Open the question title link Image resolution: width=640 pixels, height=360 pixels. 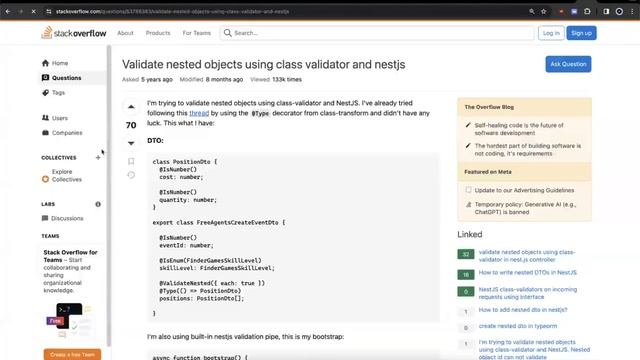point(264,64)
